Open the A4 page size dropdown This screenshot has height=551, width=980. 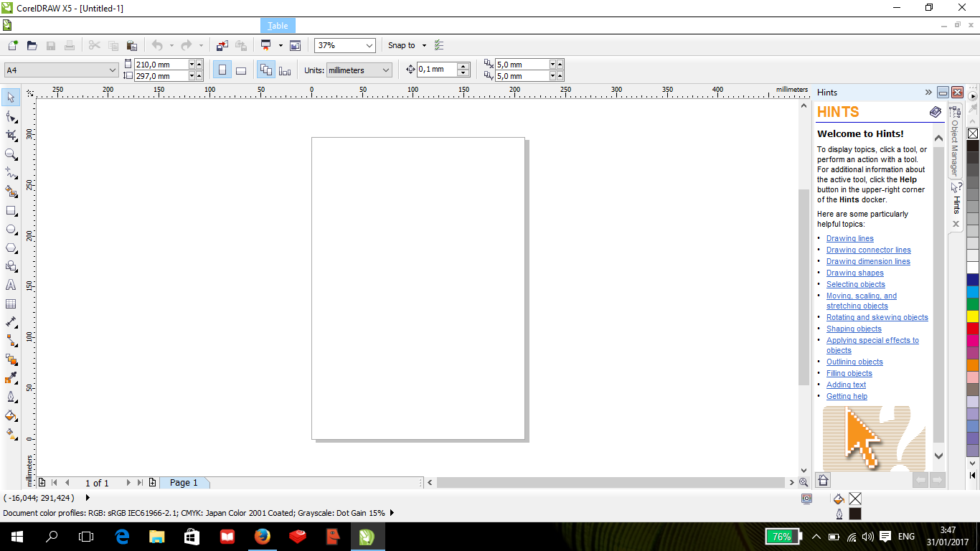[x=113, y=70]
